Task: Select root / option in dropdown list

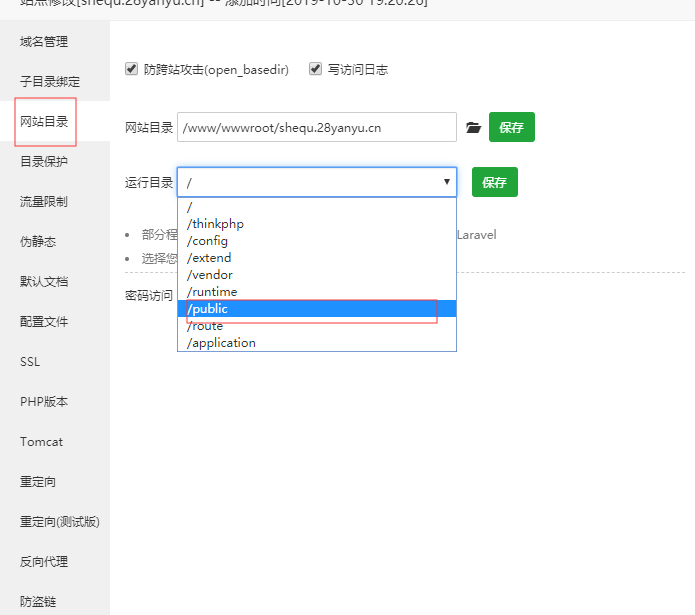Action: click(x=317, y=207)
